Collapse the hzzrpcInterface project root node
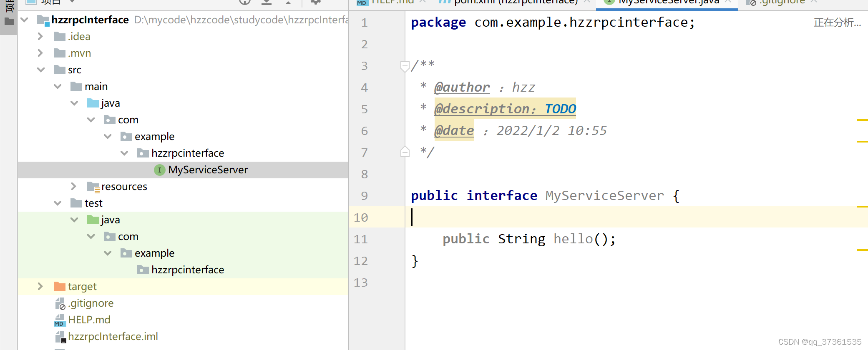The height and width of the screenshot is (350, 868). [x=24, y=20]
